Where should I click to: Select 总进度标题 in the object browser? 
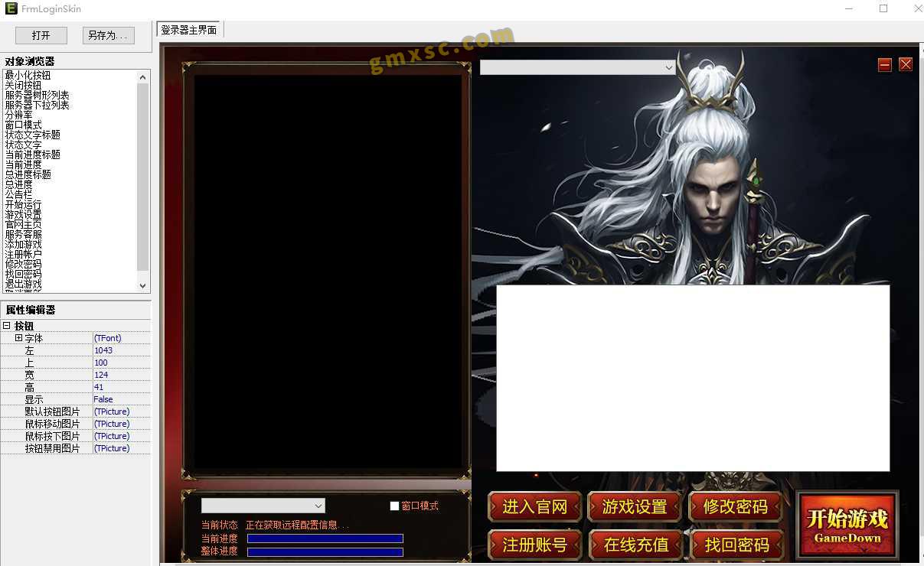[28, 174]
